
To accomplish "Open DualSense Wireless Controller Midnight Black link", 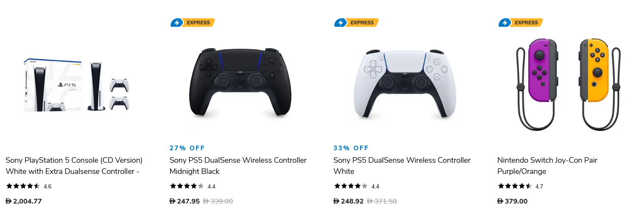I will tap(238, 166).
